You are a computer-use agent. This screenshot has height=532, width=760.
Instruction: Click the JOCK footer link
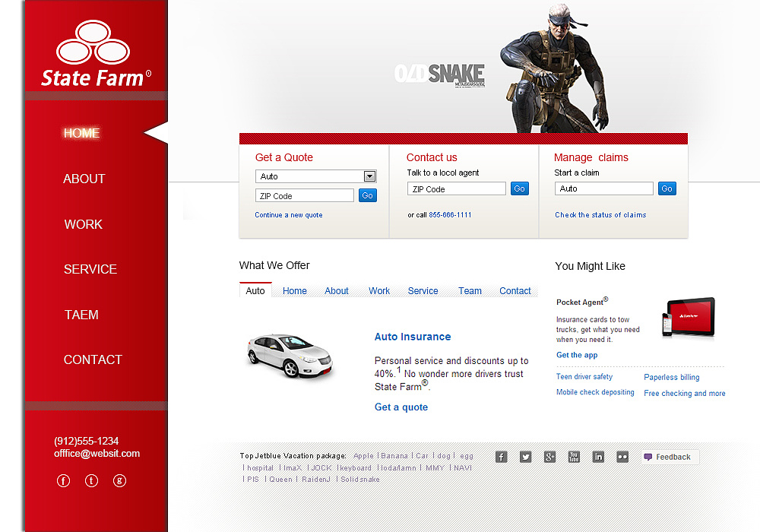(x=321, y=467)
